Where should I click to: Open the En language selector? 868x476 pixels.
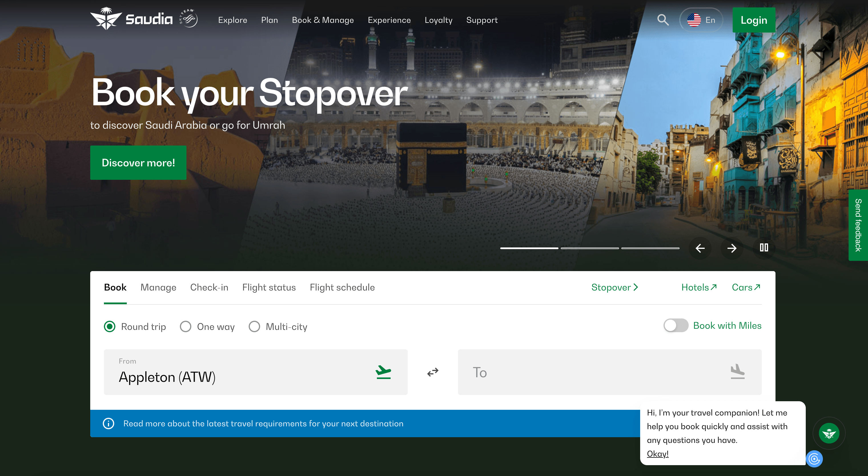click(701, 20)
